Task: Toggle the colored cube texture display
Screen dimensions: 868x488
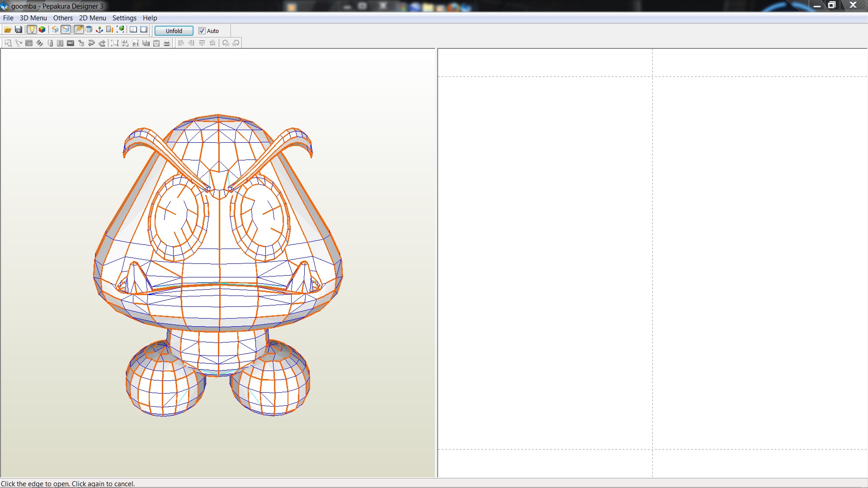Action: tap(42, 30)
